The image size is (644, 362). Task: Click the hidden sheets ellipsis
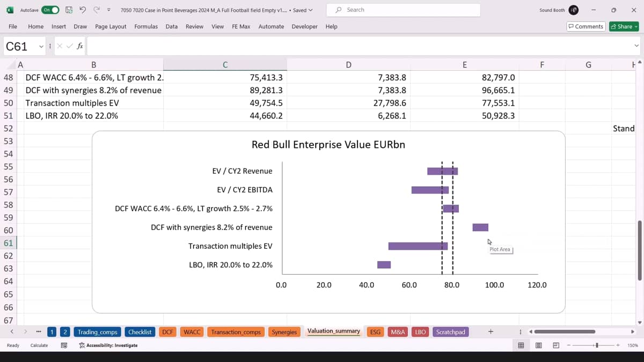tap(39, 332)
